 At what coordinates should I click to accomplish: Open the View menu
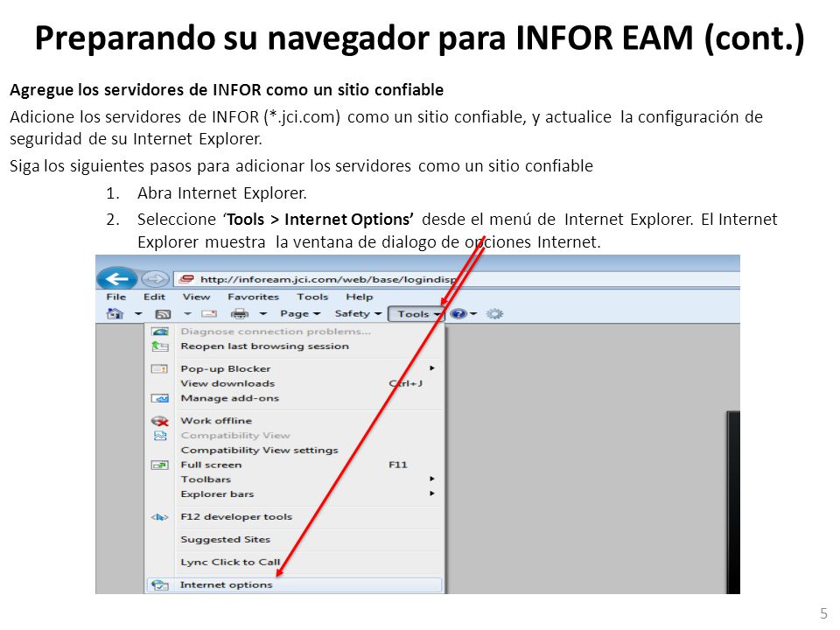[x=196, y=297]
